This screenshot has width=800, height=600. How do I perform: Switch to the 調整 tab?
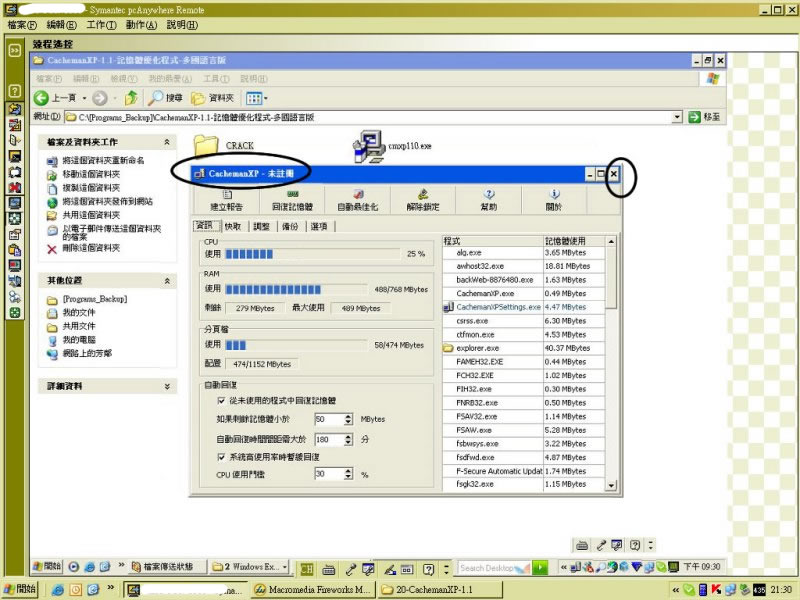click(x=261, y=226)
